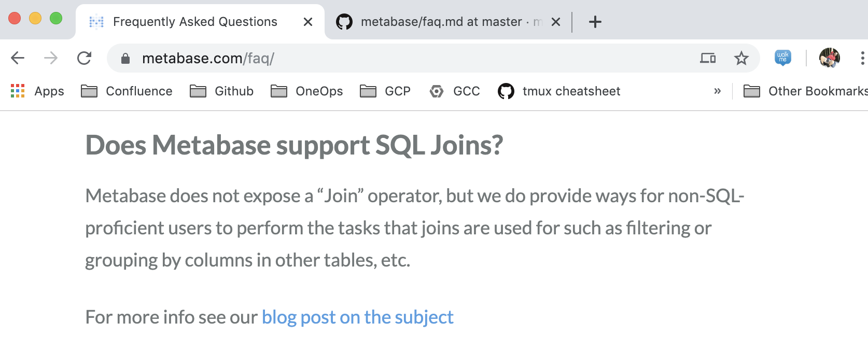Open the Apps shortcut
The height and width of the screenshot is (364, 868).
point(38,91)
